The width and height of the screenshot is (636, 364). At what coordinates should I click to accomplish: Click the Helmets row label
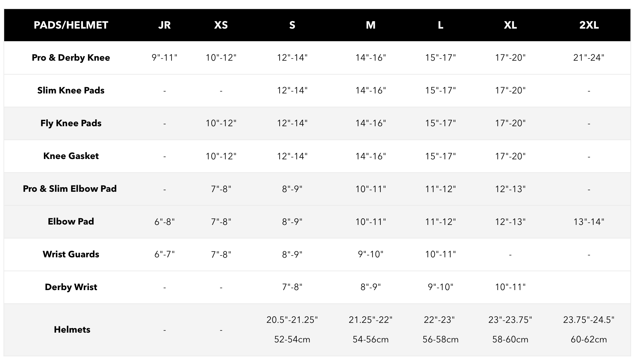pyautogui.click(x=72, y=329)
